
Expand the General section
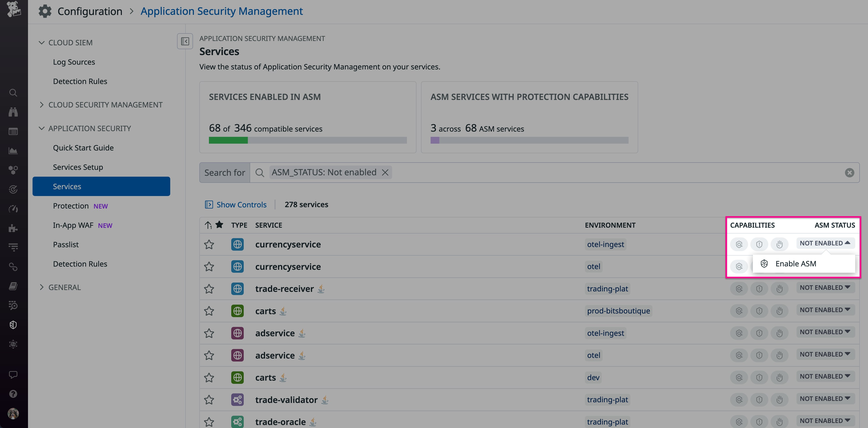tap(64, 288)
